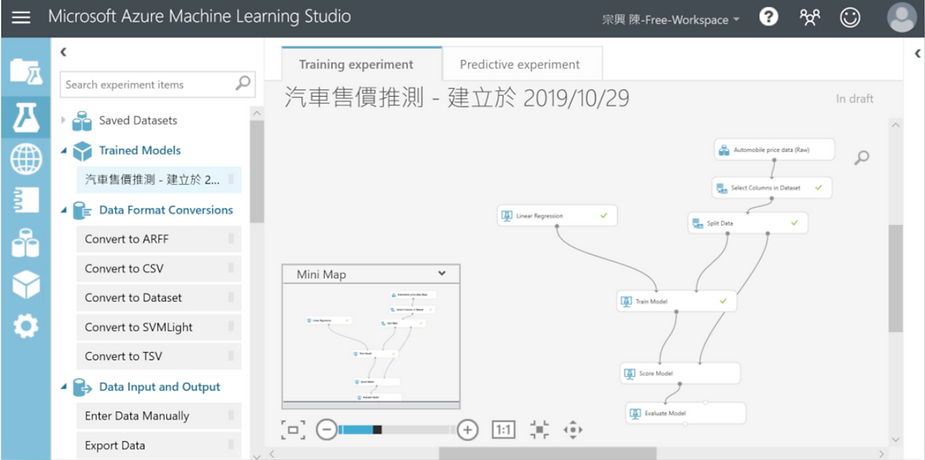Image resolution: width=925 pixels, height=460 pixels.
Task: Click the Data Input and Output category icon
Action: [82, 387]
